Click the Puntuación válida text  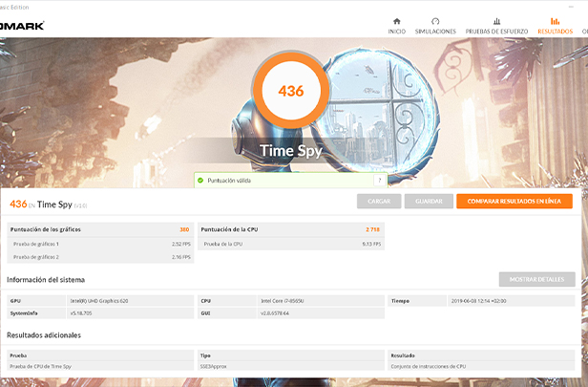229,181
